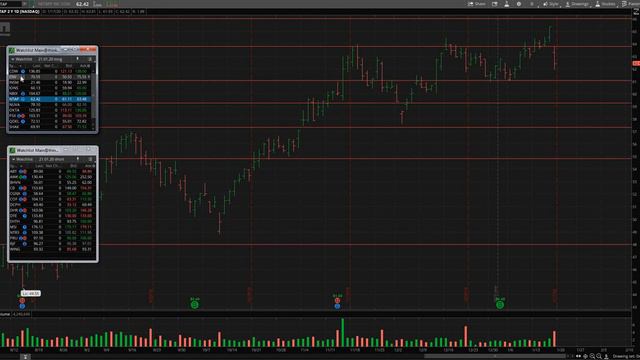
Task: Select the PSX row in upper watchlist
Action: pos(50,116)
